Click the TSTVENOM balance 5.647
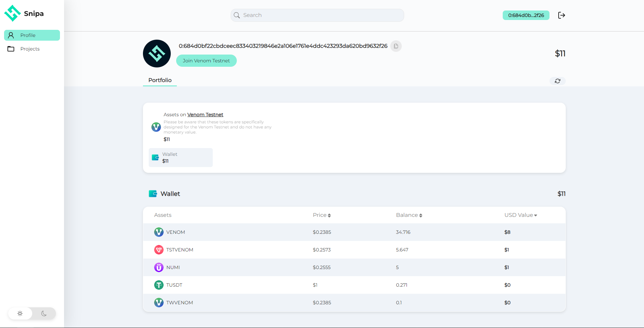The width and height of the screenshot is (644, 328). click(x=402, y=250)
